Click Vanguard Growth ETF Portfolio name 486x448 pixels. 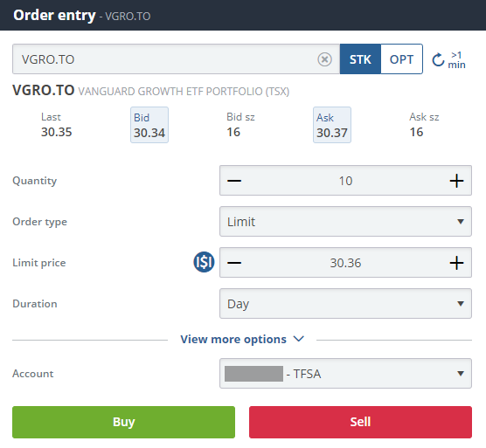pos(184,92)
